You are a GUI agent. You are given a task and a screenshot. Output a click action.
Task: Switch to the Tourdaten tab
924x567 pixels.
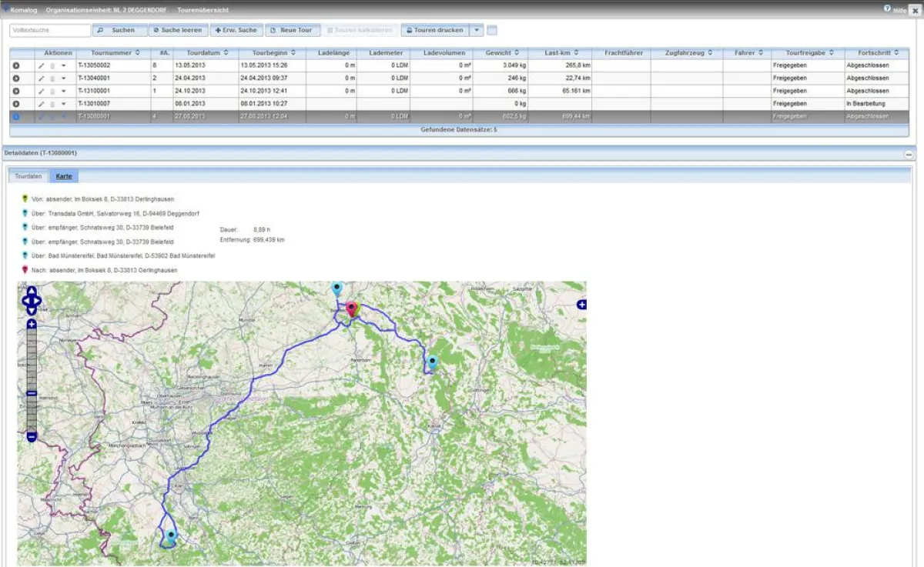28,175
